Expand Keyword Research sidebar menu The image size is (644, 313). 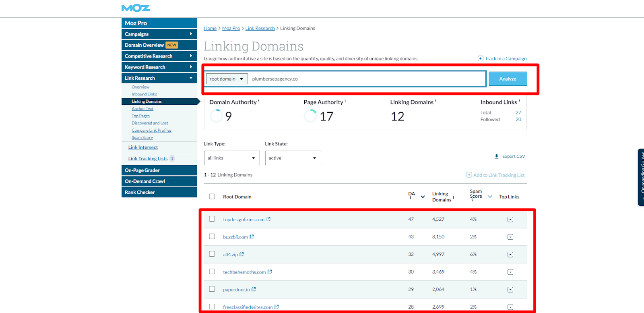(159, 67)
